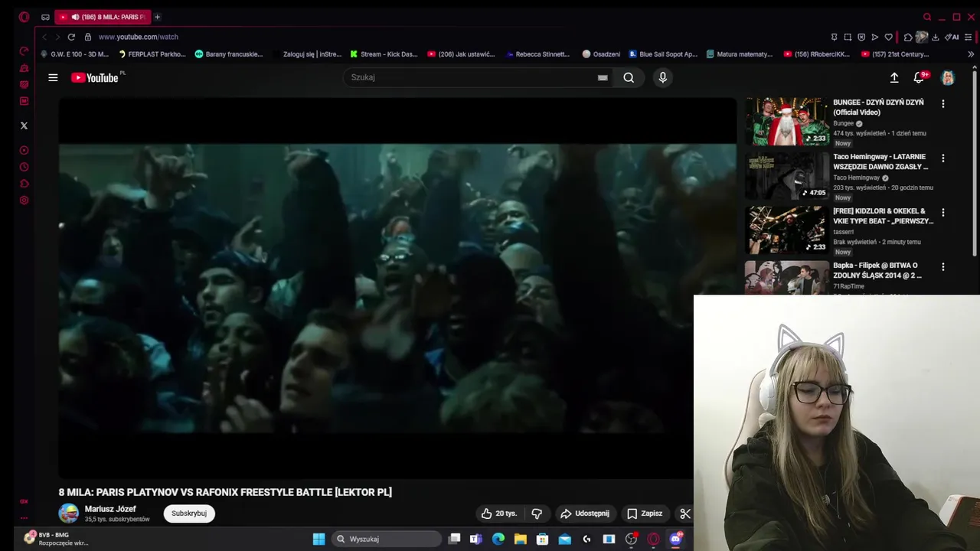Switch to 8 MILA: PARIS browser tab
The height and width of the screenshot is (551, 980).
click(103, 17)
